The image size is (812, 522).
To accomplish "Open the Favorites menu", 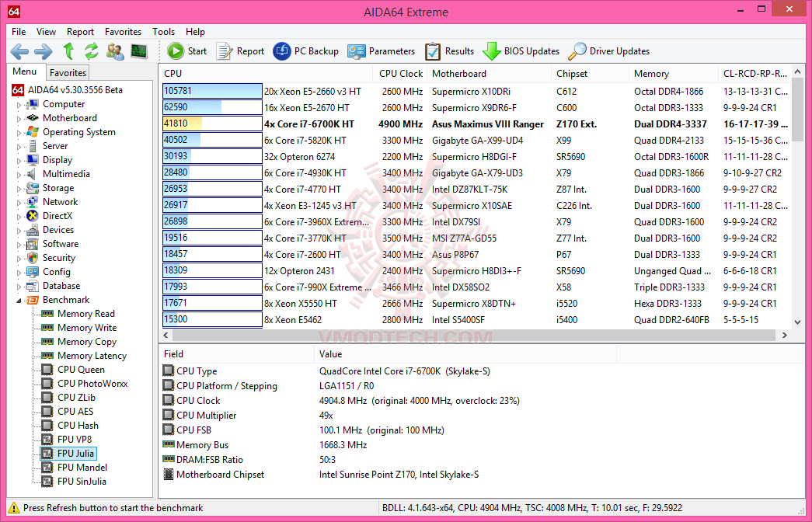I will point(124,32).
